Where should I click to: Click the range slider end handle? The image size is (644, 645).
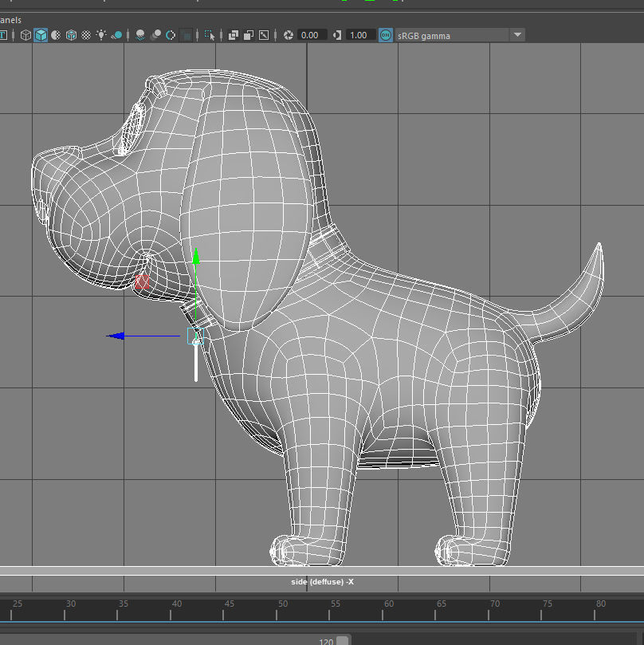[342, 641]
